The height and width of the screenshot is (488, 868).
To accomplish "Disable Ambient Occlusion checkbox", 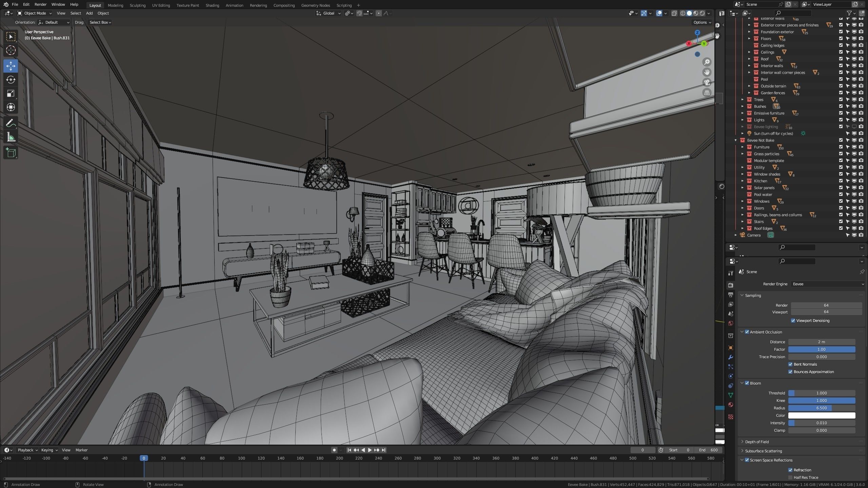I will coord(747,332).
